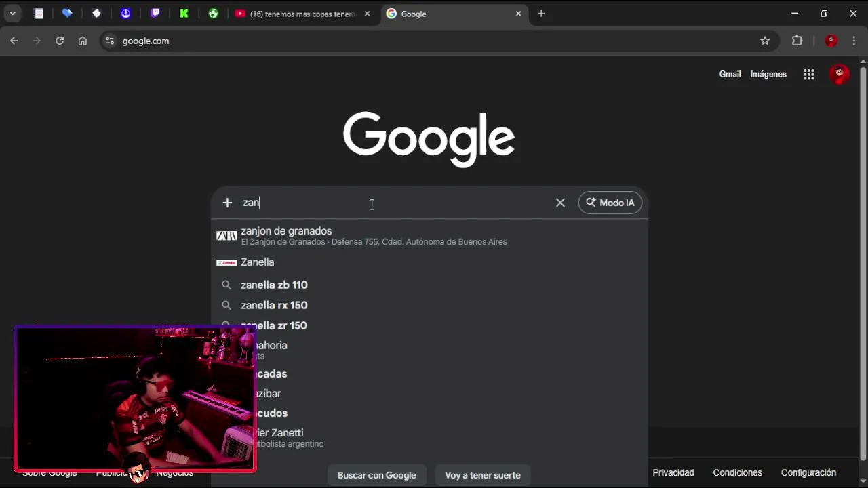Viewport: 868px width, 488px height.
Task: Bookmark this page with the star
Action: [x=765, y=41]
